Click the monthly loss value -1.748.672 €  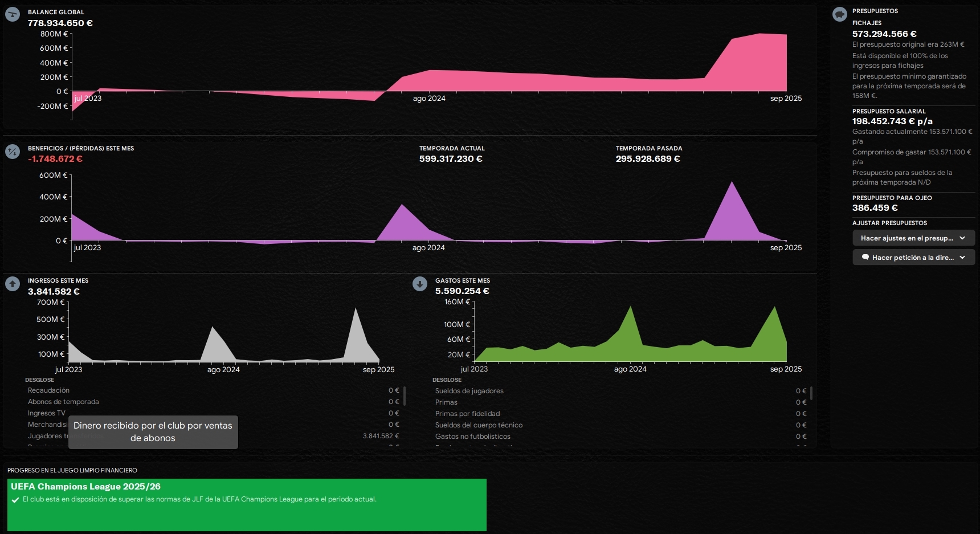pos(55,159)
